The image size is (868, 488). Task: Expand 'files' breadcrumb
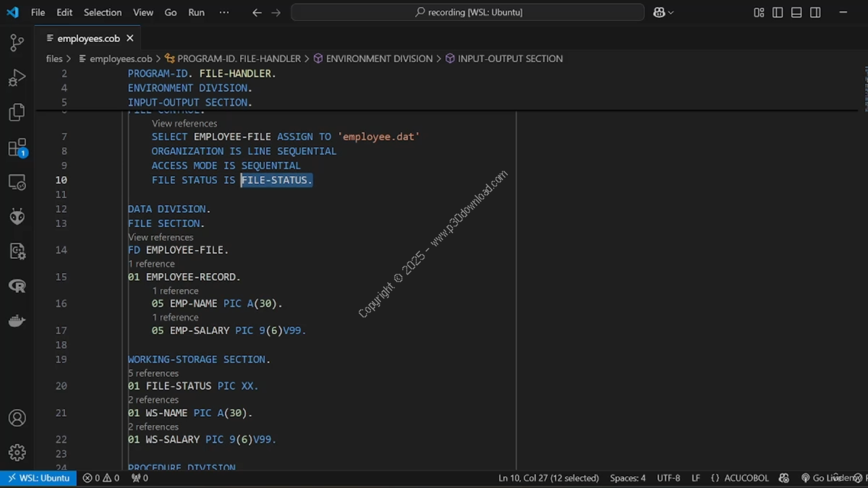(x=54, y=58)
